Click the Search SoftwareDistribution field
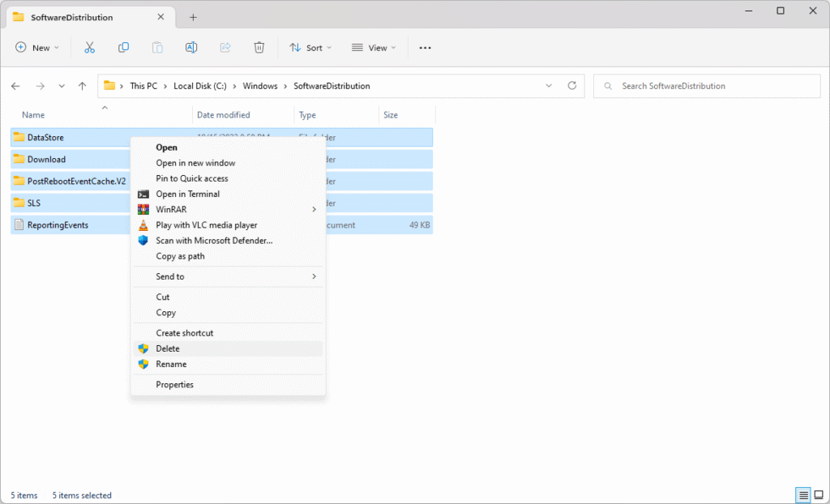 tap(705, 86)
